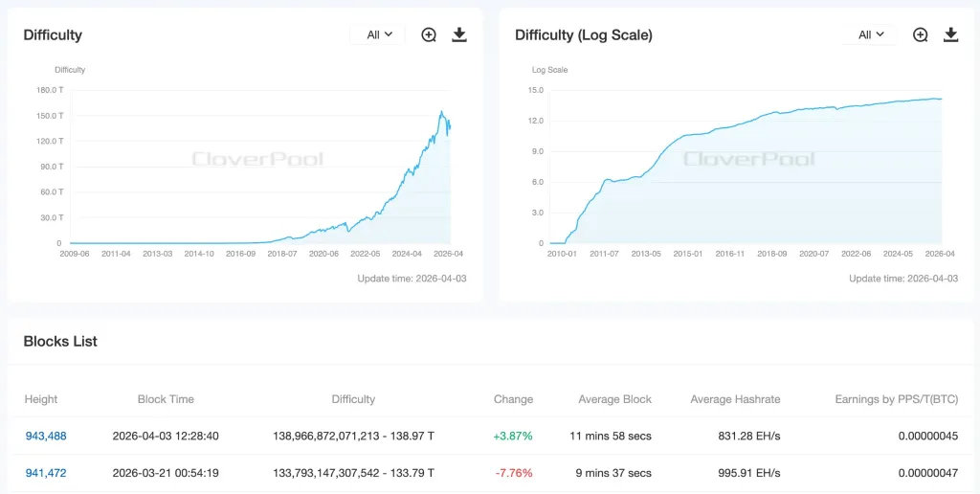Screen dimensions: 980x494
Task: Click the Average Block column header
Action: (615, 399)
